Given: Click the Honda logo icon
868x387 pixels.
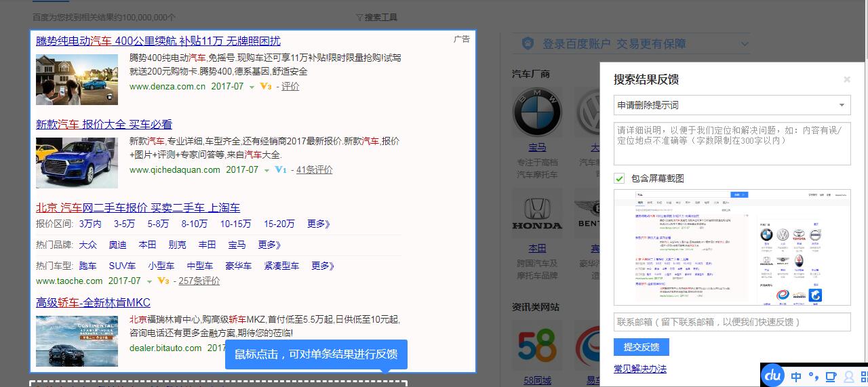Looking at the screenshot, I should [537, 213].
